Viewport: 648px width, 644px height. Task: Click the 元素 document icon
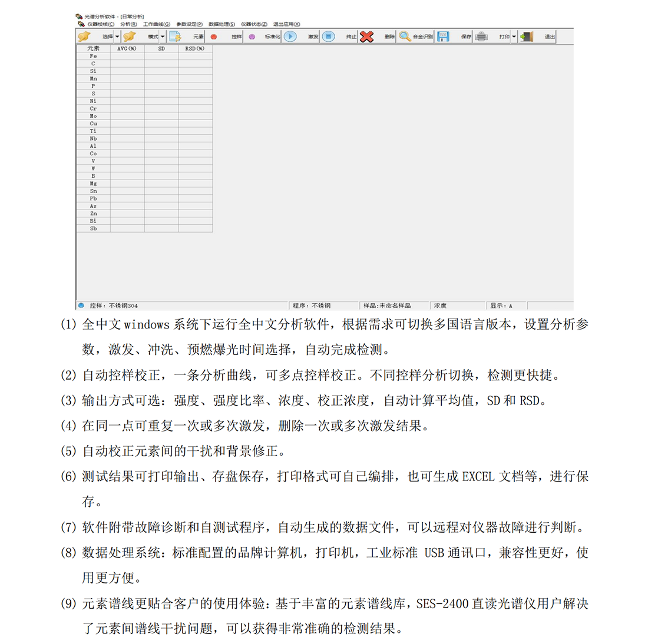click(x=175, y=36)
